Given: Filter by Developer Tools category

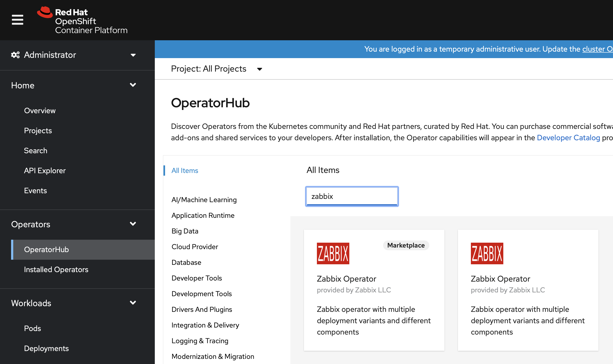Looking at the screenshot, I should click(x=197, y=278).
